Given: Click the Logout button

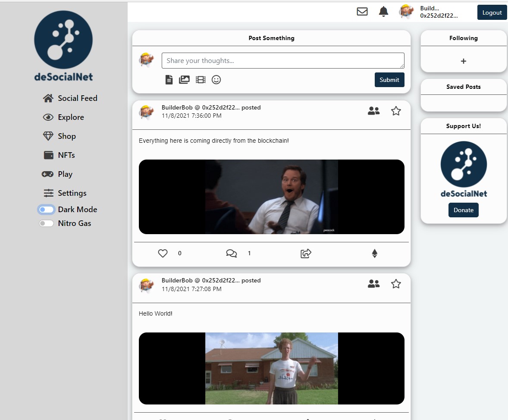Looking at the screenshot, I should pos(492,13).
